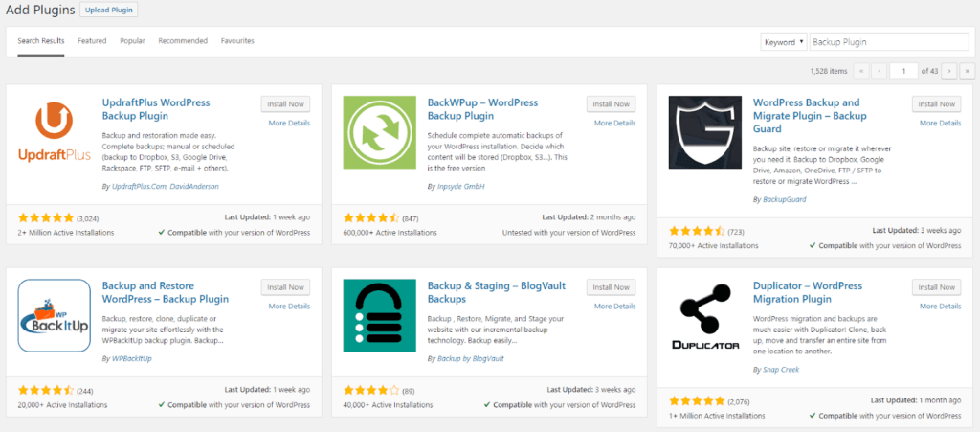The width and height of the screenshot is (980, 432).
Task: Click the WPBackItUp star rating
Action: (x=46, y=391)
